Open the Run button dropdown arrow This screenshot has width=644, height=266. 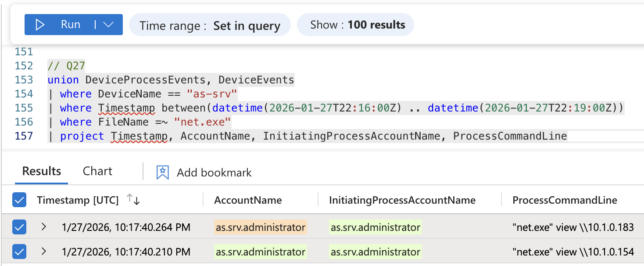point(108,25)
